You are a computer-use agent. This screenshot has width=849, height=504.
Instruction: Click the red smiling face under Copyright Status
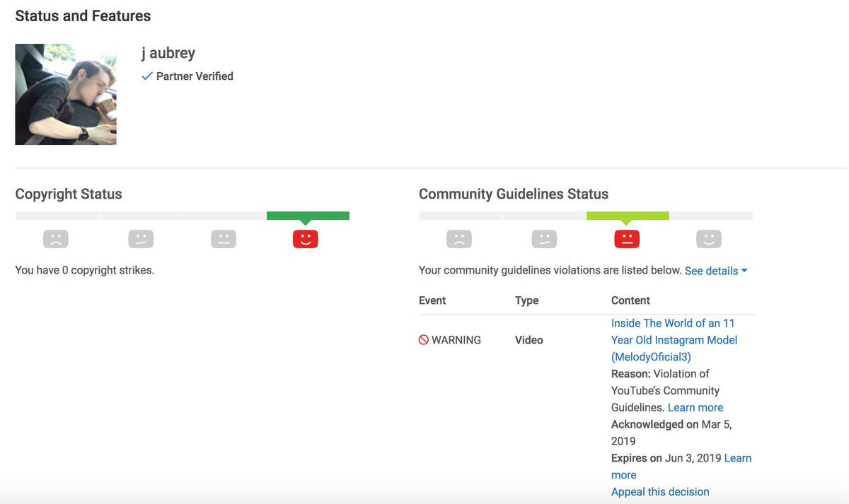pyautogui.click(x=306, y=239)
